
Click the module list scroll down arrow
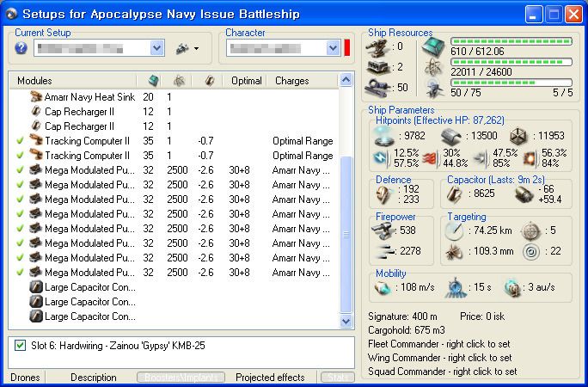point(346,322)
